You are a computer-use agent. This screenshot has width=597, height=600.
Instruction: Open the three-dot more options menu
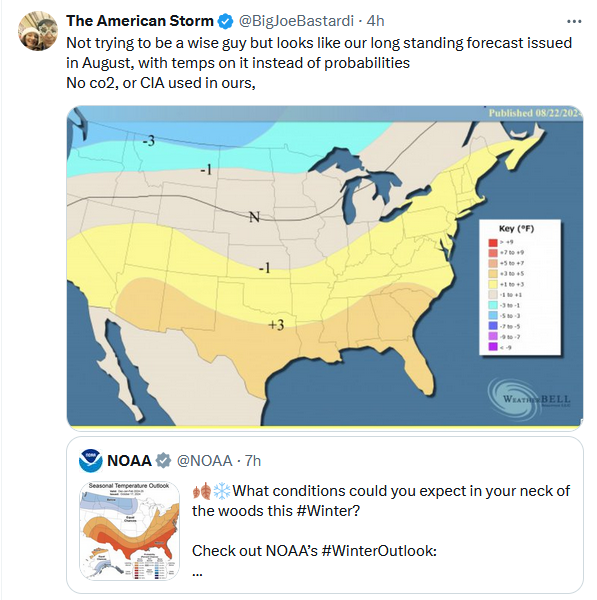[x=574, y=21]
